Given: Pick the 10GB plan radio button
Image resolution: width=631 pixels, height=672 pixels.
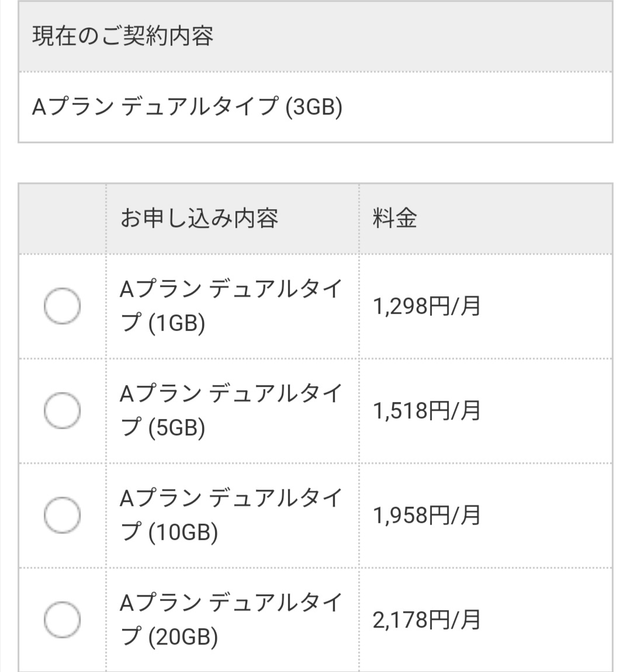Looking at the screenshot, I should [x=62, y=515].
